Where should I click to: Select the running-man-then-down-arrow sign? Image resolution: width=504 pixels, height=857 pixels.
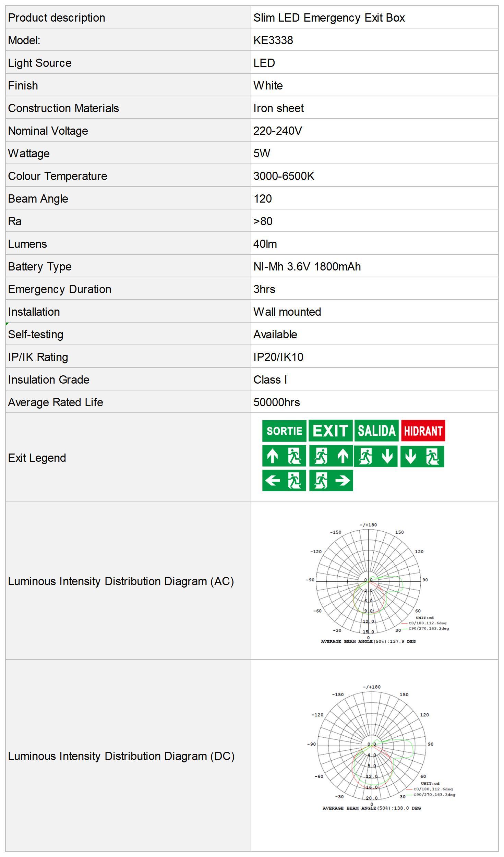click(376, 456)
